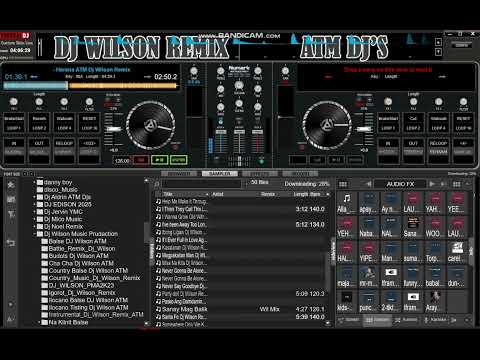Trigger the 'YEE' sampler pad
Screen dimensions: 480x360
[457, 203]
